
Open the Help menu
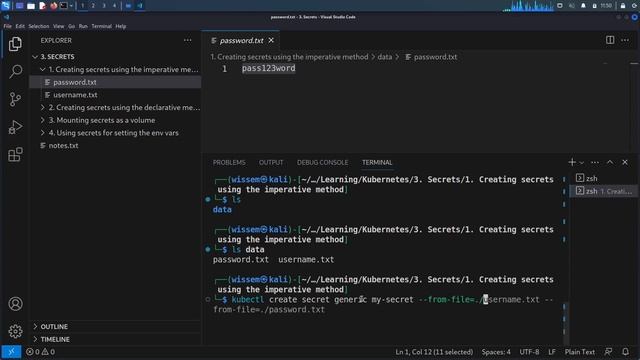tap(121, 26)
